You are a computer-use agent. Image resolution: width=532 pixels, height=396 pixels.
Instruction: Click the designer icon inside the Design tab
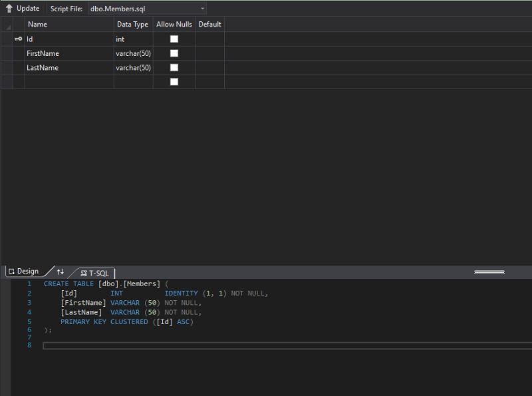[11, 271]
